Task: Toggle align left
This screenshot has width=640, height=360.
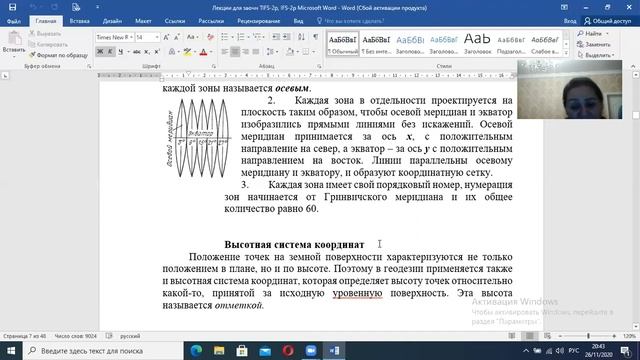Action: (225, 52)
